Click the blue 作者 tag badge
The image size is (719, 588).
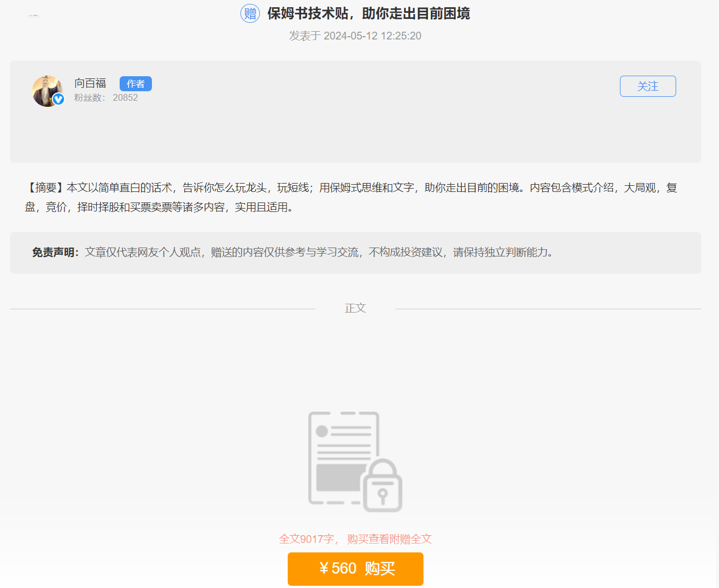pyautogui.click(x=135, y=83)
